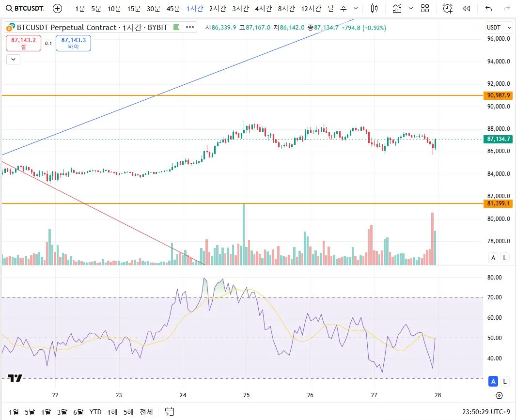Click the TradingView logo
Screen dimensions: 516x420
[15, 378]
